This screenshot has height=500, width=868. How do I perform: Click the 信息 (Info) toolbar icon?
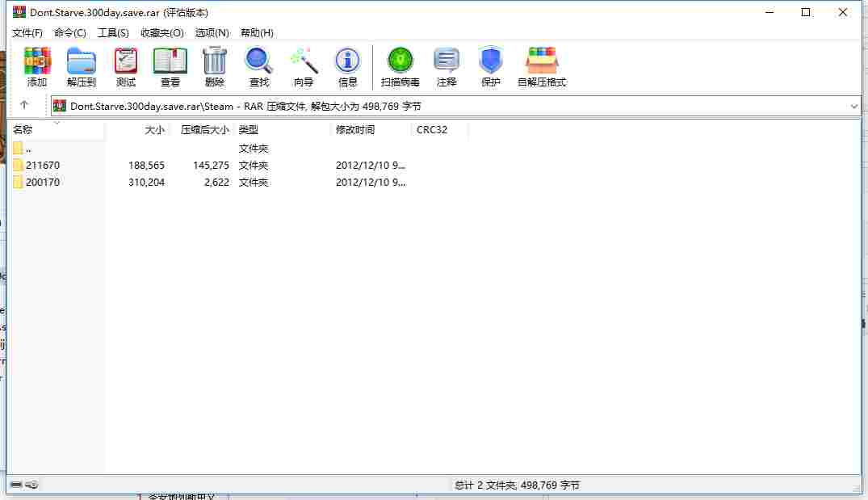pyautogui.click(x=348, y=61)
